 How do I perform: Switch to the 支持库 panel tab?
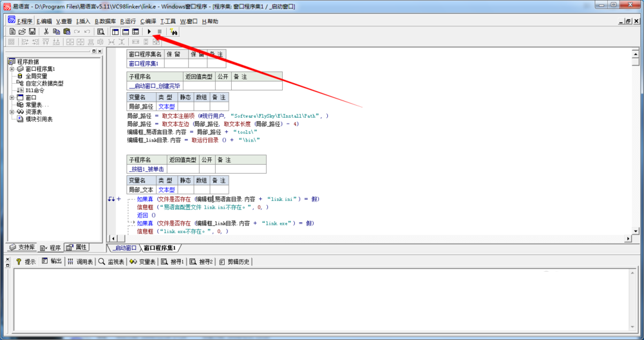point(22,247)
